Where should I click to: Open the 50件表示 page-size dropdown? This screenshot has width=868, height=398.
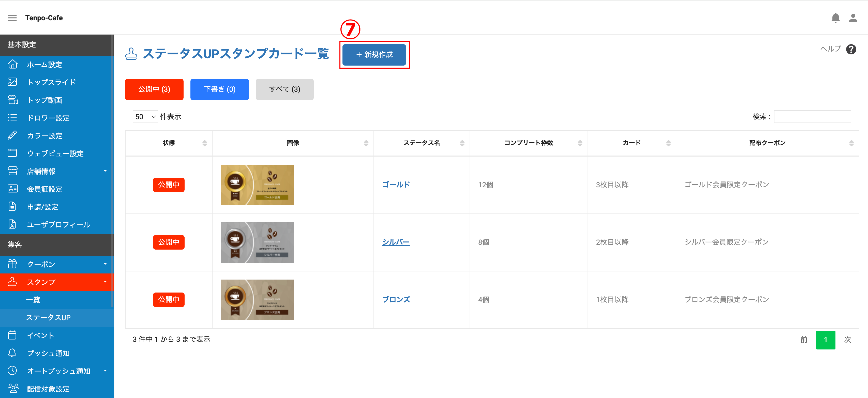145,116
